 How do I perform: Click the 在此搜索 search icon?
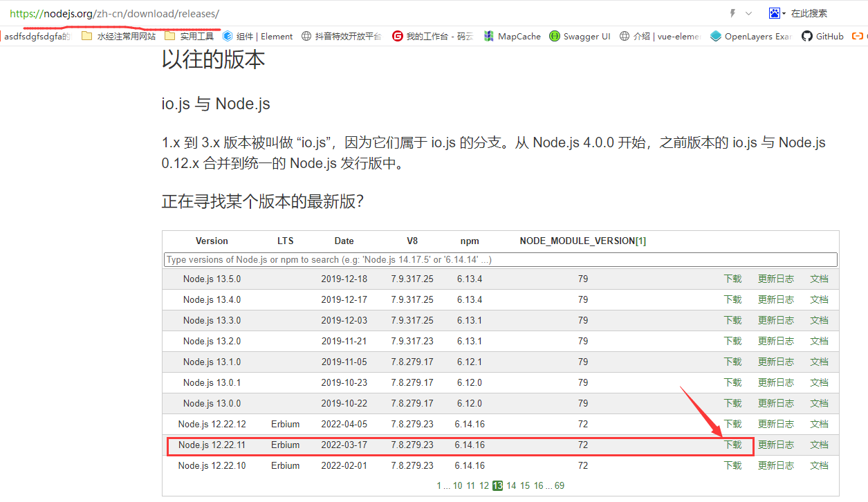776,13
